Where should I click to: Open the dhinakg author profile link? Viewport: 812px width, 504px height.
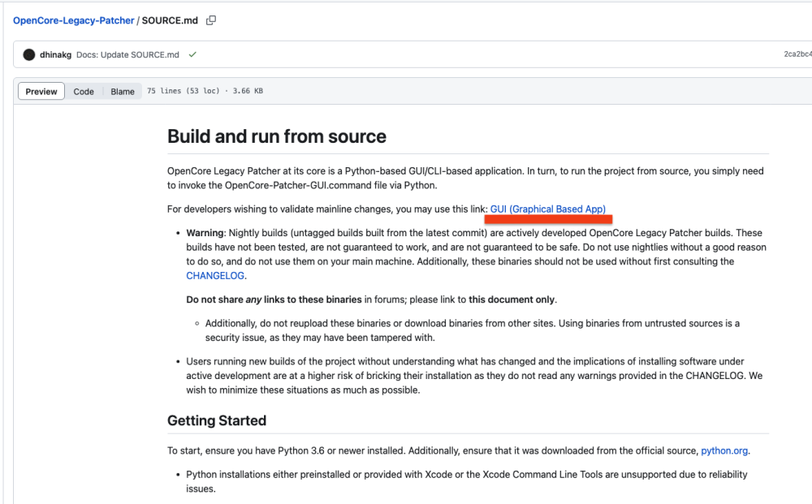point(55,54)
